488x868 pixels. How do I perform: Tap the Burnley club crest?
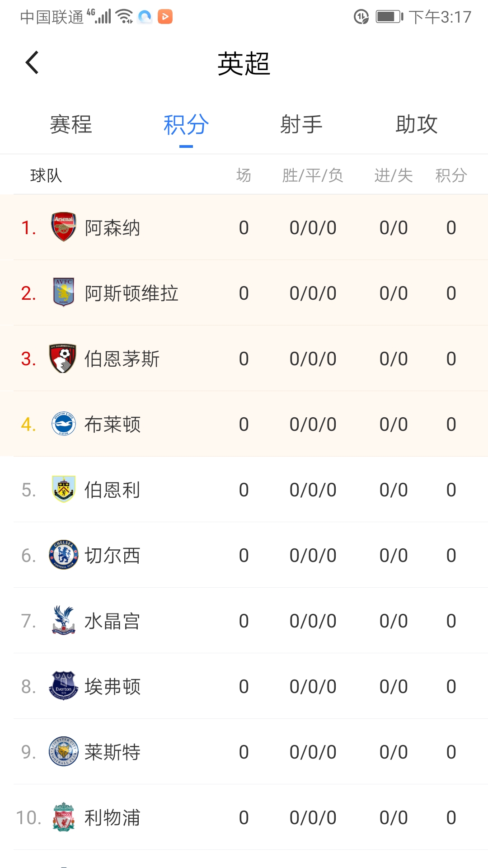click(64, 489)
